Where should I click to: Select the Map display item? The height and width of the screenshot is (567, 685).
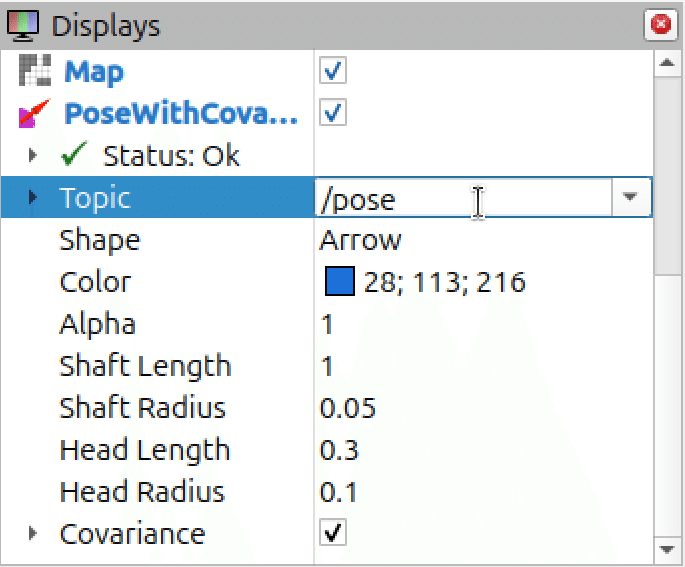tap(94, 73)
